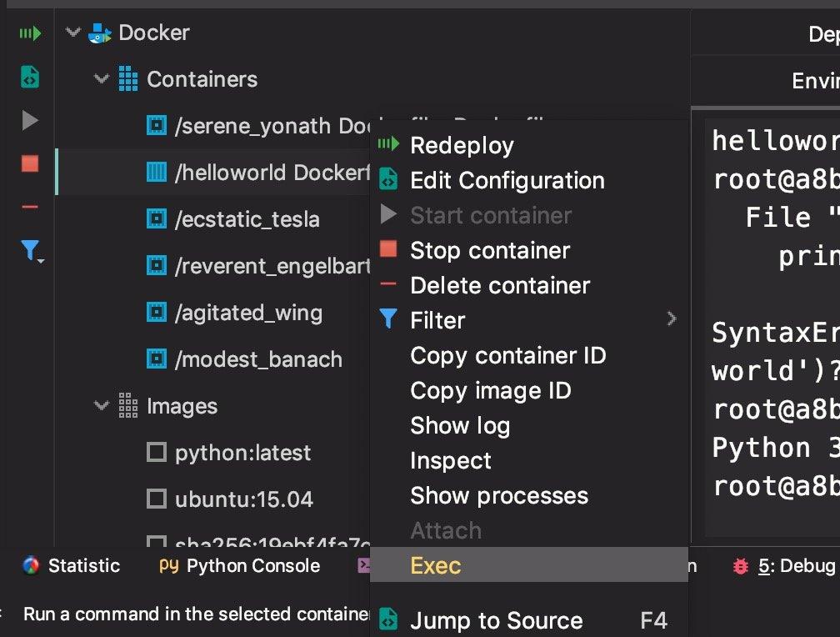Collapse the Containers tree node
The width and height of the screenshot is (840, 637).
(x=101, y=78)
